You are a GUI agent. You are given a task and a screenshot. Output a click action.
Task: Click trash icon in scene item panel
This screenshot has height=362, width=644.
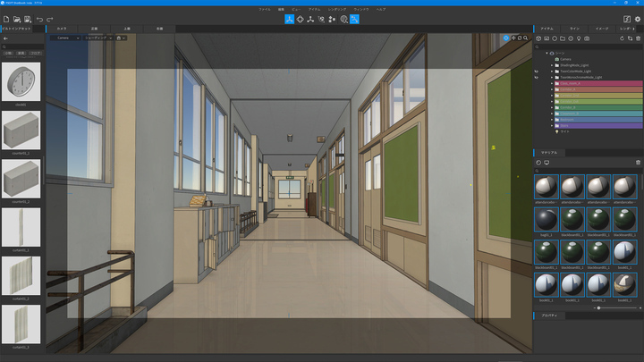tap(638, 38)
